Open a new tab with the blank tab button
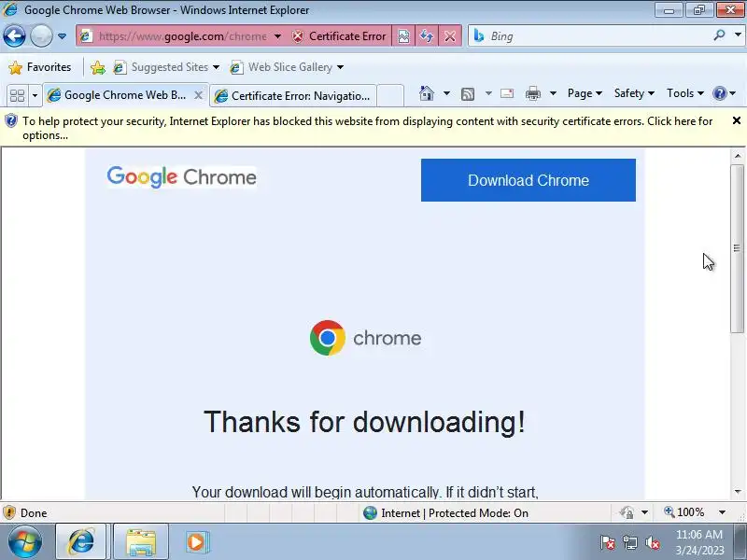Viewport: 747px width, 560px height. pos(390,96)
